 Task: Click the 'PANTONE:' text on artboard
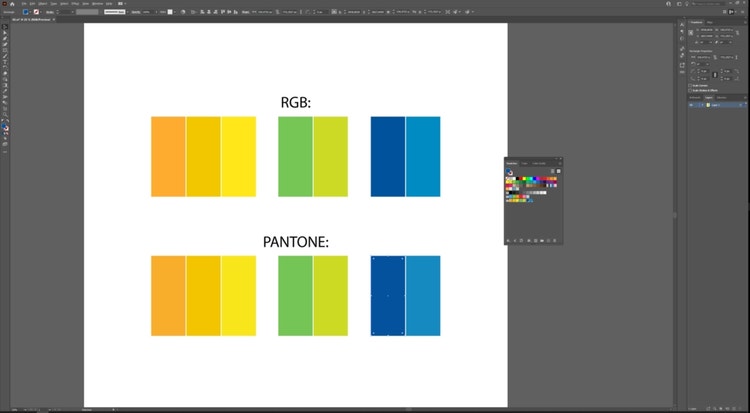296,242
